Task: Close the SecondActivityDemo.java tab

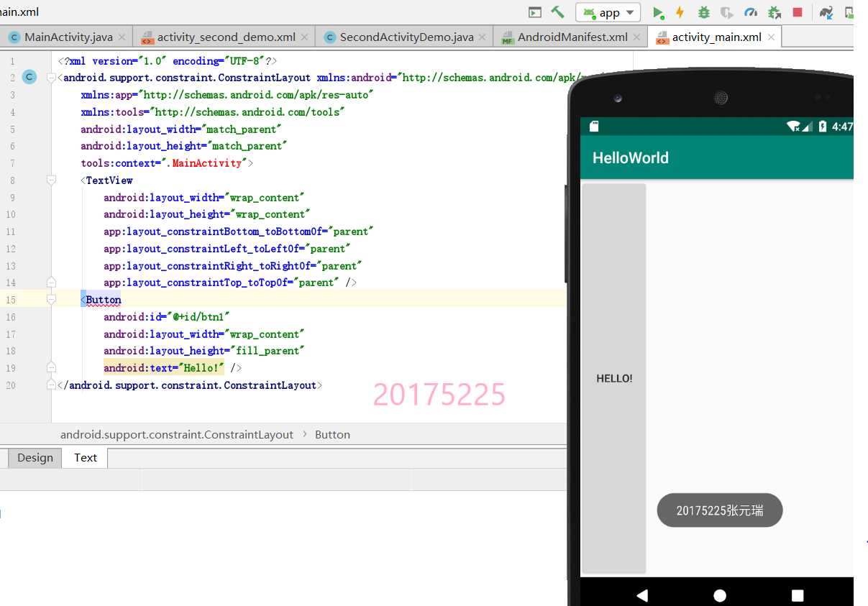Action: [483, 37]
